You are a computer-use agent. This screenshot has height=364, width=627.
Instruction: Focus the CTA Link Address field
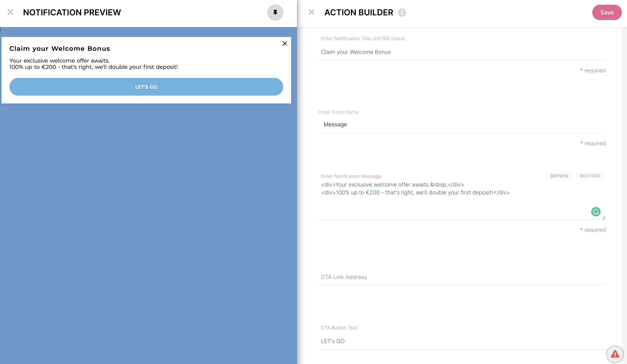tap(462, 277)
